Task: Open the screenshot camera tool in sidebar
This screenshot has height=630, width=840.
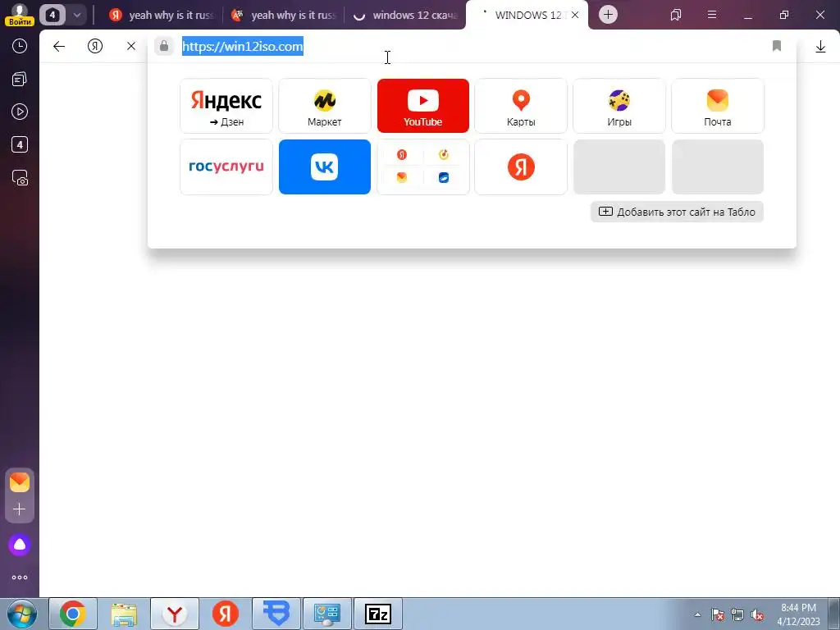Action: 20,177
